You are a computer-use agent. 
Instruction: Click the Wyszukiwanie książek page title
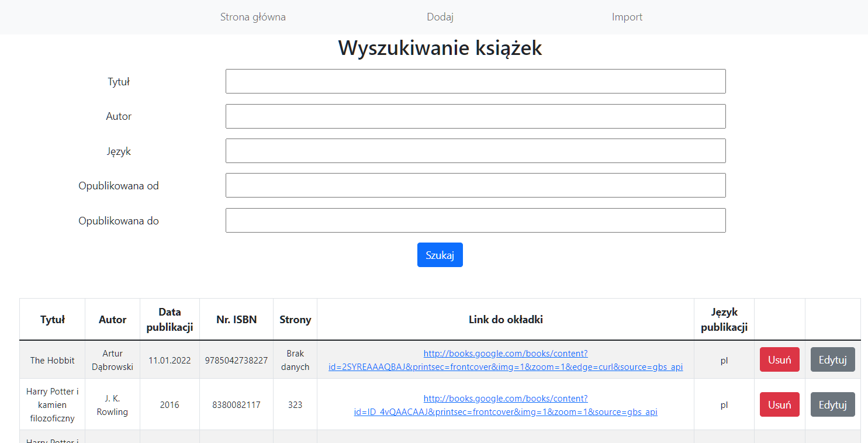440,48
